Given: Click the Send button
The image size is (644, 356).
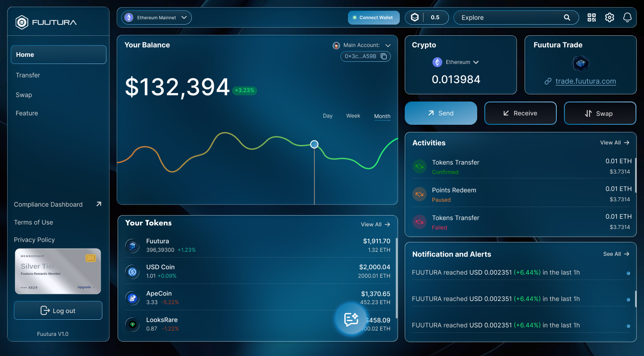Looking at the screenshot, I should 441,113.
